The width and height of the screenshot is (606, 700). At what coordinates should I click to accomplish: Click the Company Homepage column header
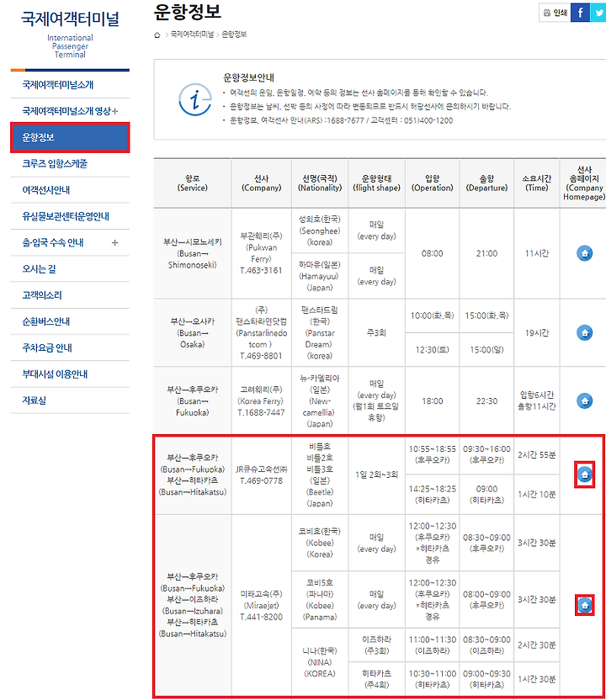(x=584, y=183)
